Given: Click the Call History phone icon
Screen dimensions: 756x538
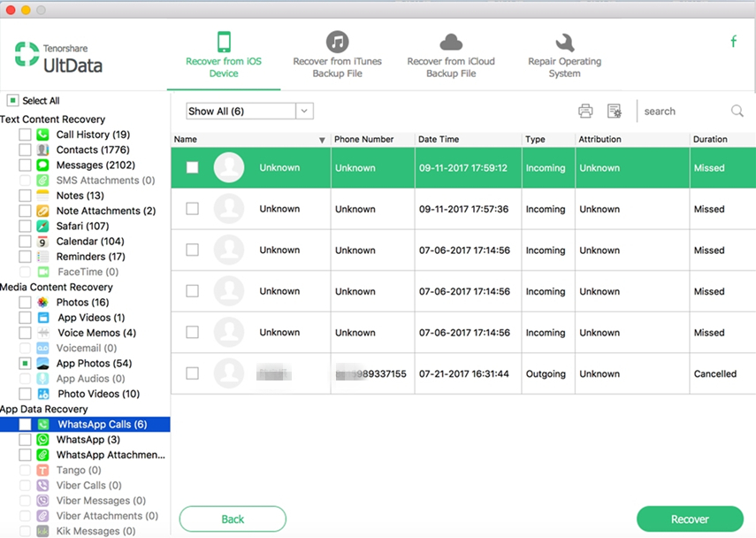Looking at the screenshot, I should click(x=43, y=134).
